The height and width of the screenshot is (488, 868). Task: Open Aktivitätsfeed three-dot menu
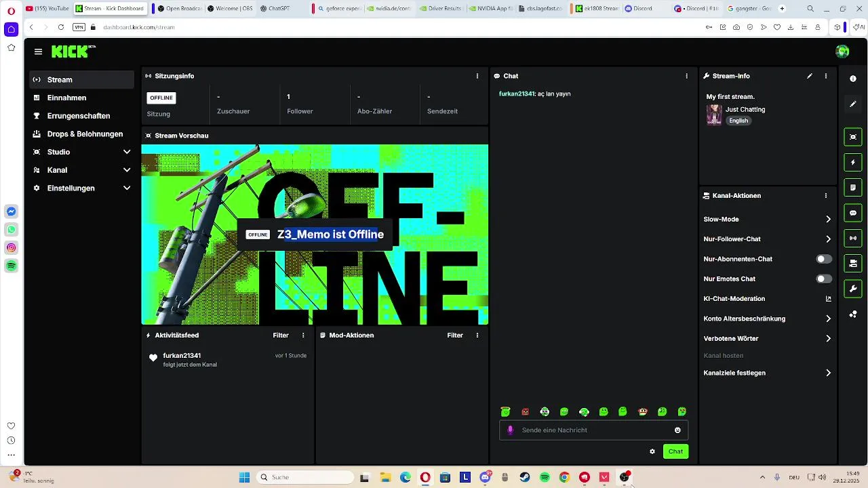point(303,335)
